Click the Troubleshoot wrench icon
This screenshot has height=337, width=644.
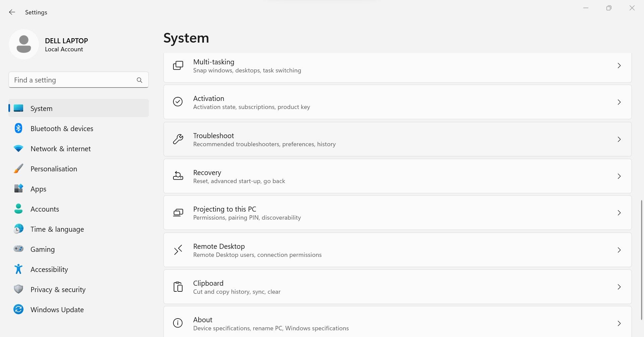point(178,139)
